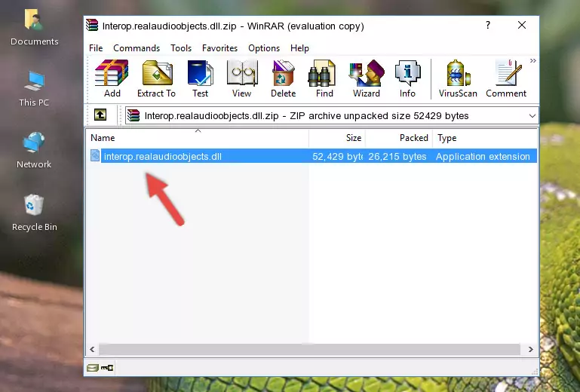
Task: Click the horizontal scrollbar right arrow
Action: point(531,349)
